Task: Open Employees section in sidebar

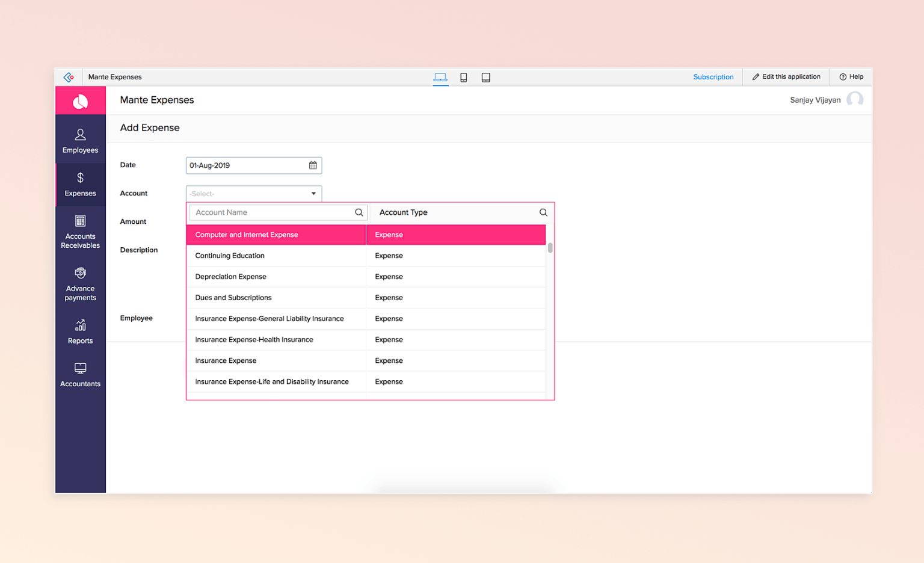Action: [x=80, y=141]
